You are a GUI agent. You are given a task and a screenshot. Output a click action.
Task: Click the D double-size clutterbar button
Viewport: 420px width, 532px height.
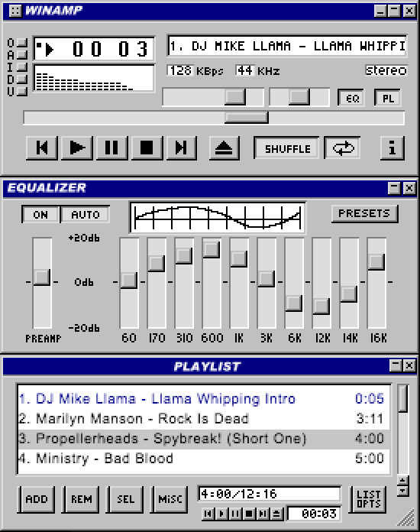coord(22,79)
